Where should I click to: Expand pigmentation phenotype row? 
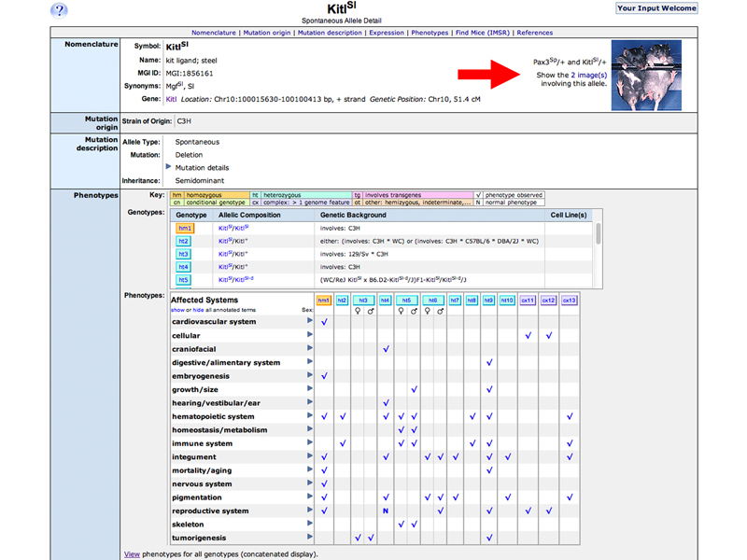click(310, 497)
